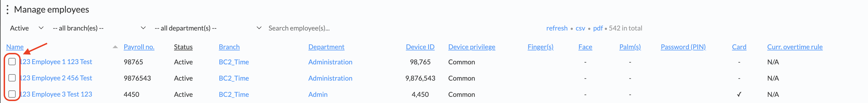Open the Admin department link

[x=318, y=95]
